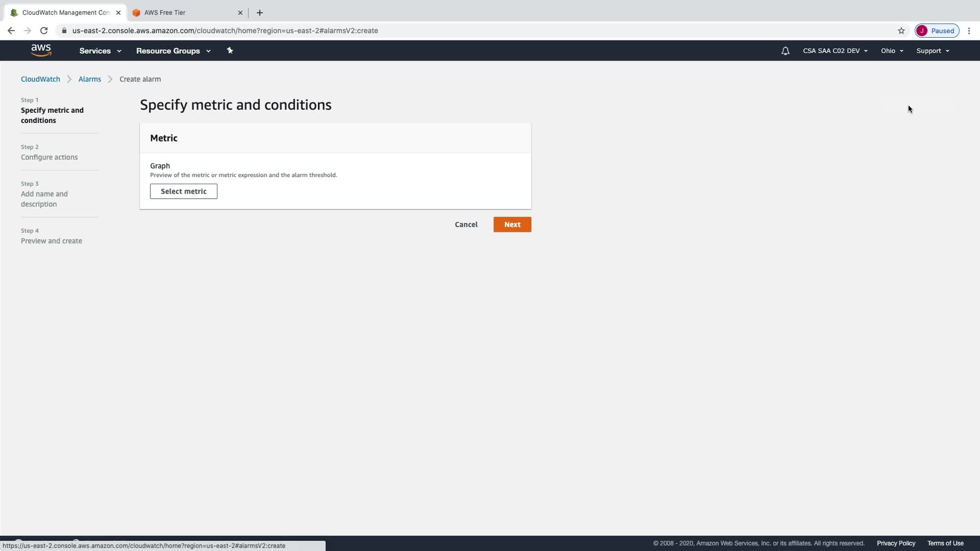Click the site lock icon in address bar
980x551 pixels.
pos(64,30)
